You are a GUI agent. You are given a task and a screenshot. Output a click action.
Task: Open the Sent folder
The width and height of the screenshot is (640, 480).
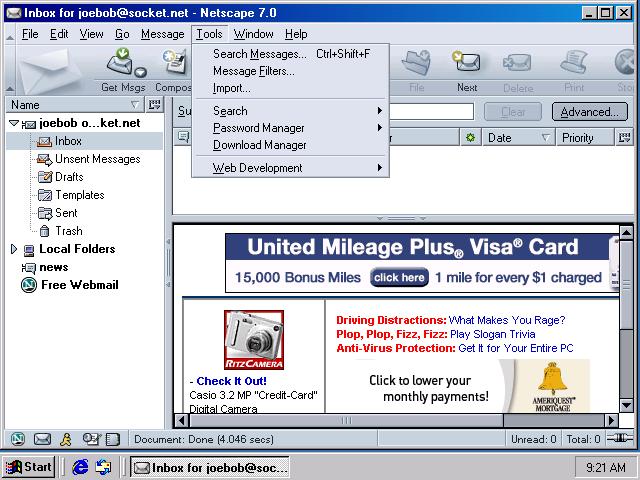(66, 213)
